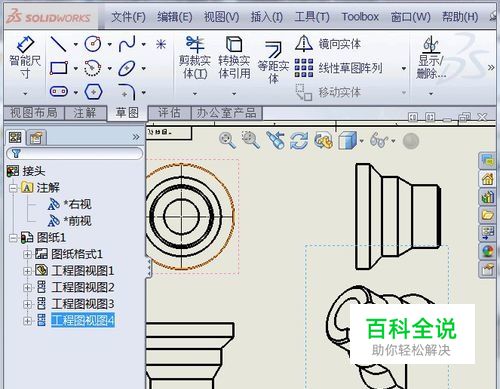Expand the toolbar overflow chevron
The height and width of the screenshot is (389, 500).
click(491, 68)
